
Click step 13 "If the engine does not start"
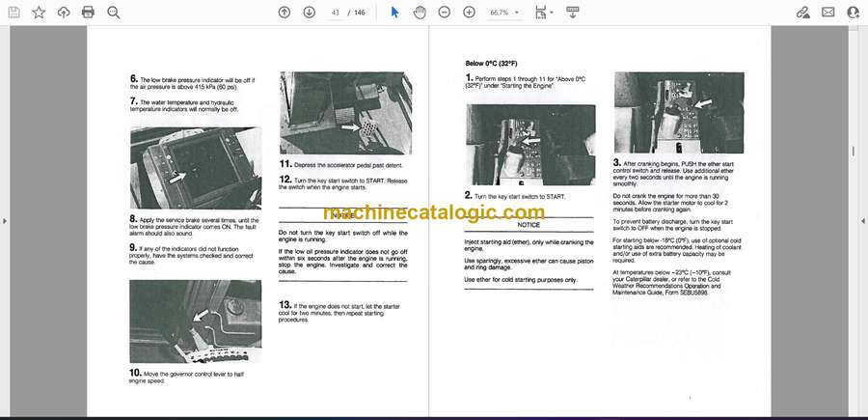tap(339, 313)
